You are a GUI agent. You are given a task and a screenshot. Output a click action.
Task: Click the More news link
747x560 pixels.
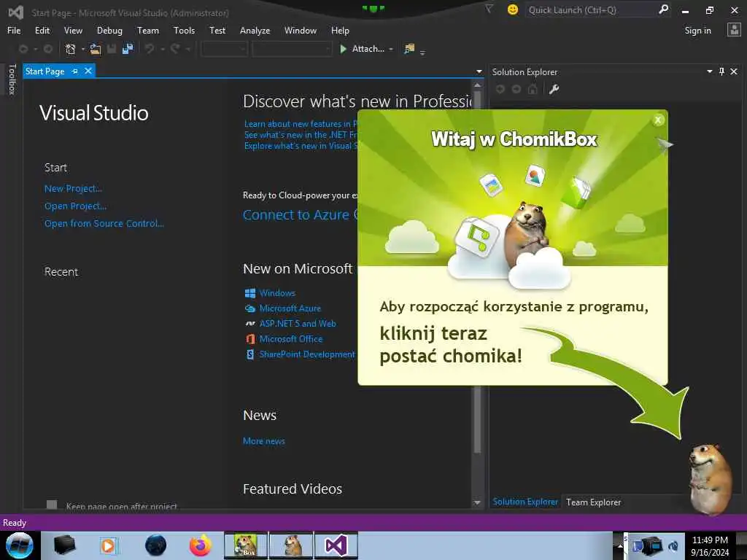coord(264,441)
